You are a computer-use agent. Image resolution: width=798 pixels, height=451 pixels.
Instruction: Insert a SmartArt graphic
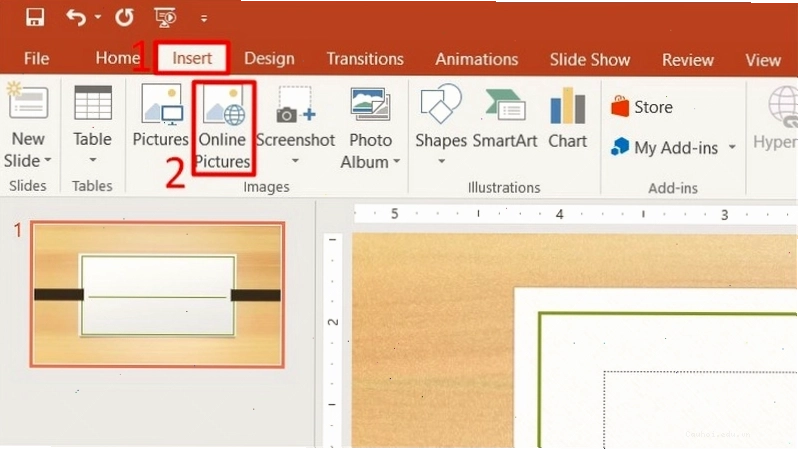click(504, 119)
